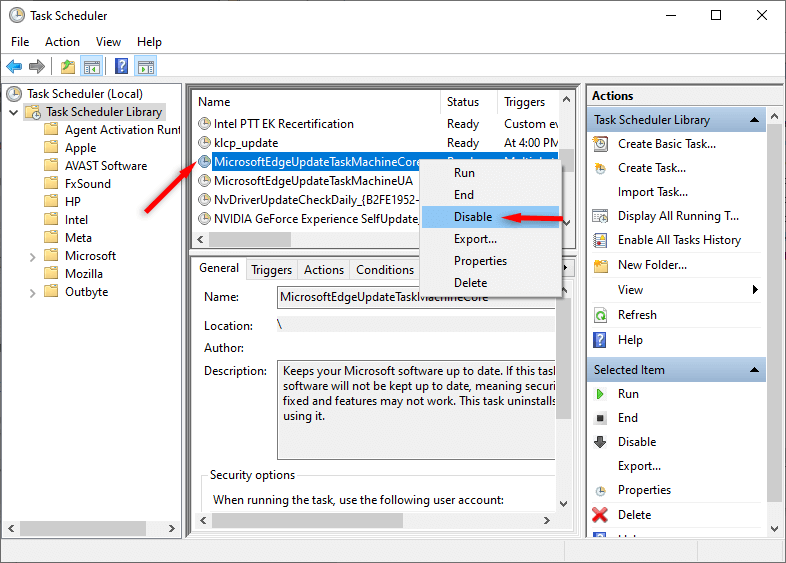Click the Back arrow toolbar icon

click(14, 66)
